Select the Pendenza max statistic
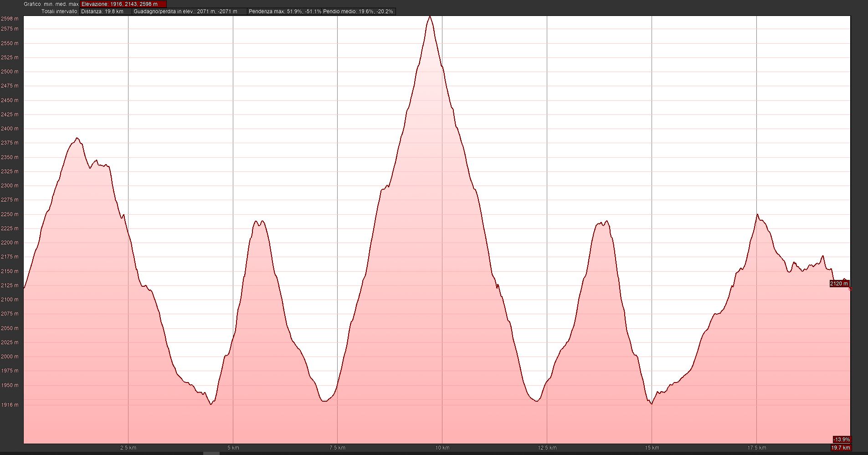Image resolution: width=868 pixels, height=455 pixels. click(284, 11)
